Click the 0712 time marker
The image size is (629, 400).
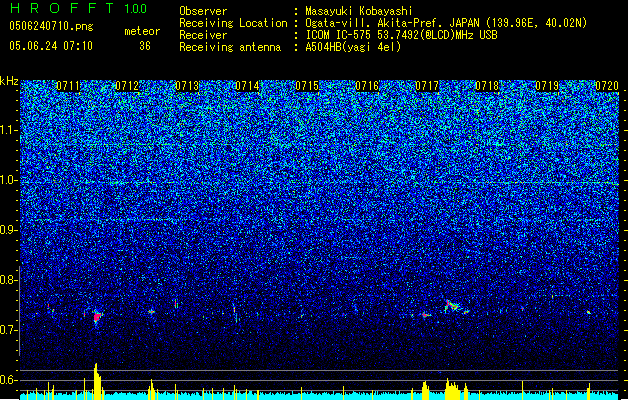point(127,86)
